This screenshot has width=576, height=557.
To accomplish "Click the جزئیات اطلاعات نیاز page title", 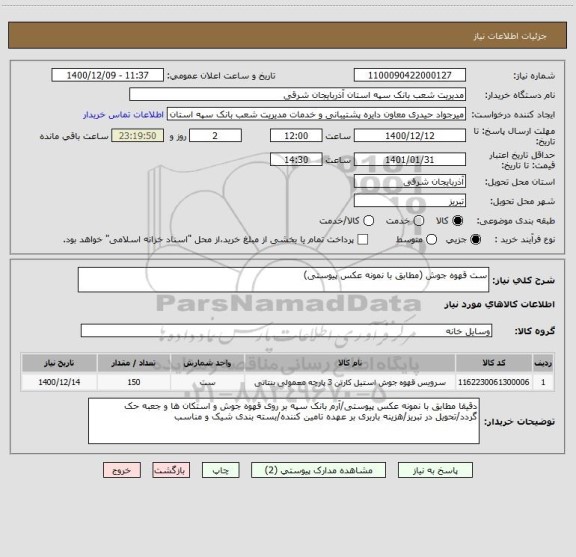I will 510,36.
